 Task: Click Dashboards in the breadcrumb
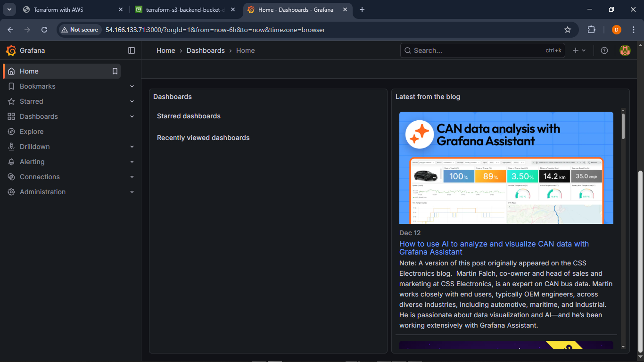pyautogui.click(x=206, y=50)
